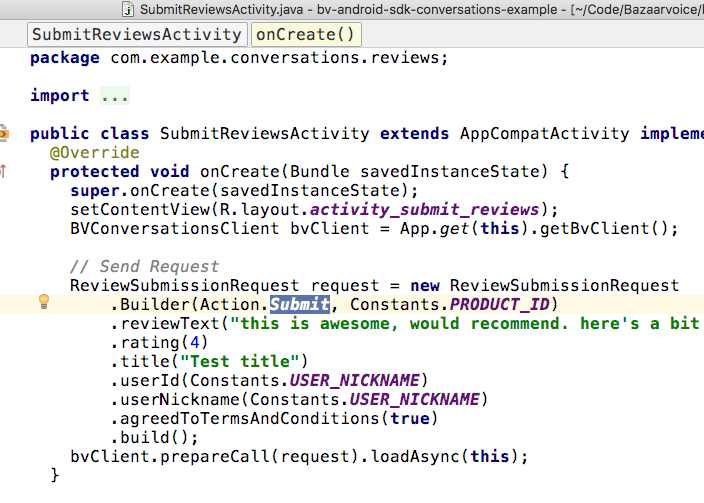Click .Builder on the highlighted line
Viewport: 704px width, 503px height.
pos(150,304)
